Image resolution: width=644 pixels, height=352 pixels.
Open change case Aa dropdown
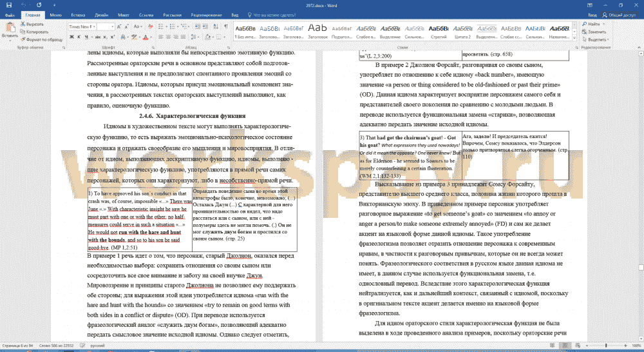click(138, 26)
